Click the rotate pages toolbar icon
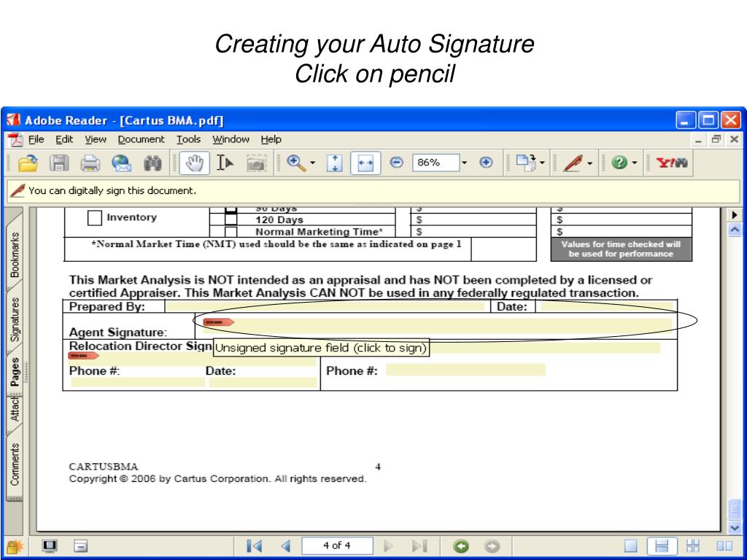This screenshot has width=747, height=560. (526, 163)
